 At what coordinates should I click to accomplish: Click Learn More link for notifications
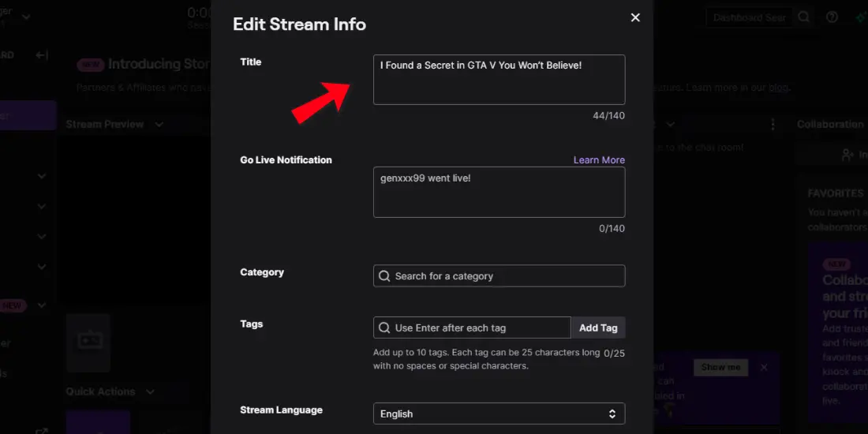click(x=599, y=160)
